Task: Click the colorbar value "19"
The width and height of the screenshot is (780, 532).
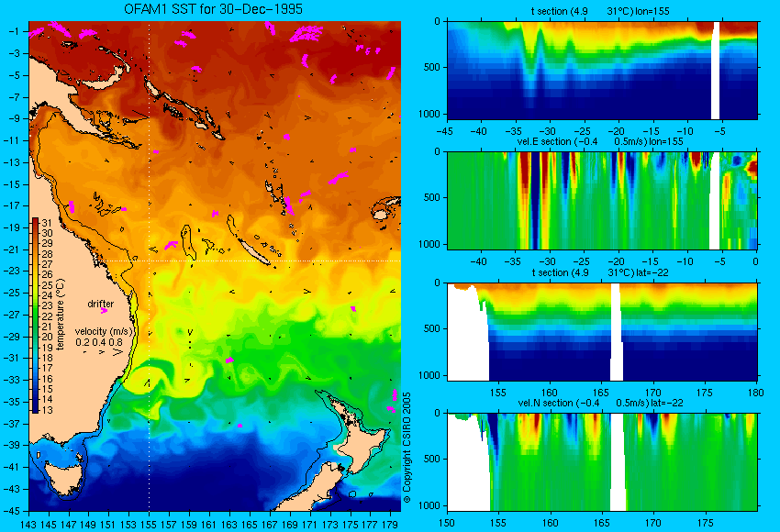Action: point(47,348)
